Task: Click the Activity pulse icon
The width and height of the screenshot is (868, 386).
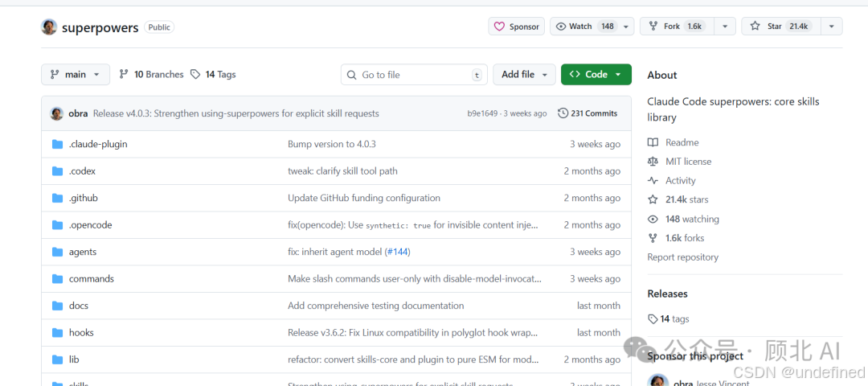Action: 653,181
